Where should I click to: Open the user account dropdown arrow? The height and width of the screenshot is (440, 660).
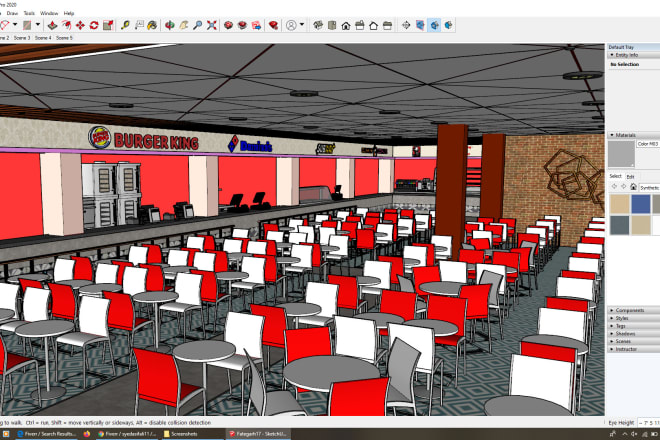(x=302, y=25)
